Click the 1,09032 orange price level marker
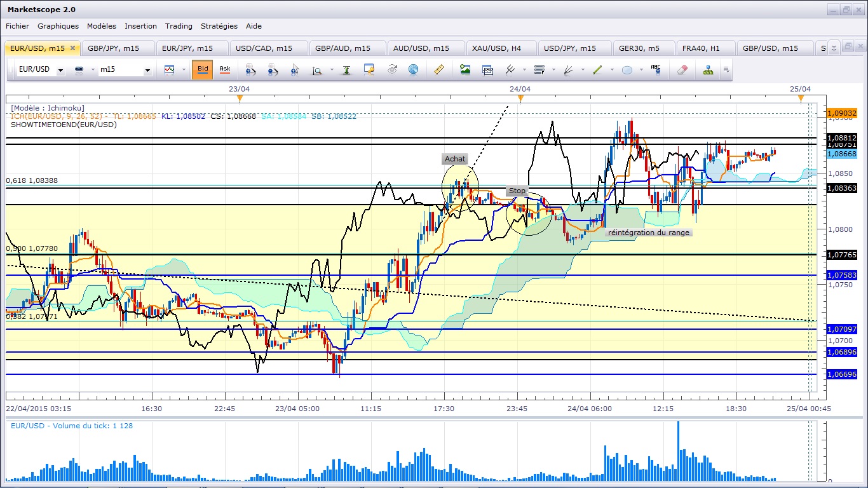The height and width of the screenshot is (488, 868). coord(842,112)
